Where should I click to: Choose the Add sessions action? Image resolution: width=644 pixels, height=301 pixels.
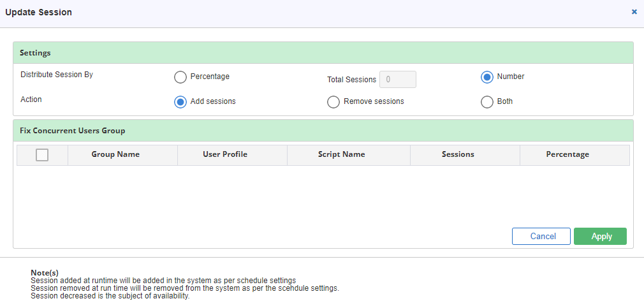pos(180,101)
